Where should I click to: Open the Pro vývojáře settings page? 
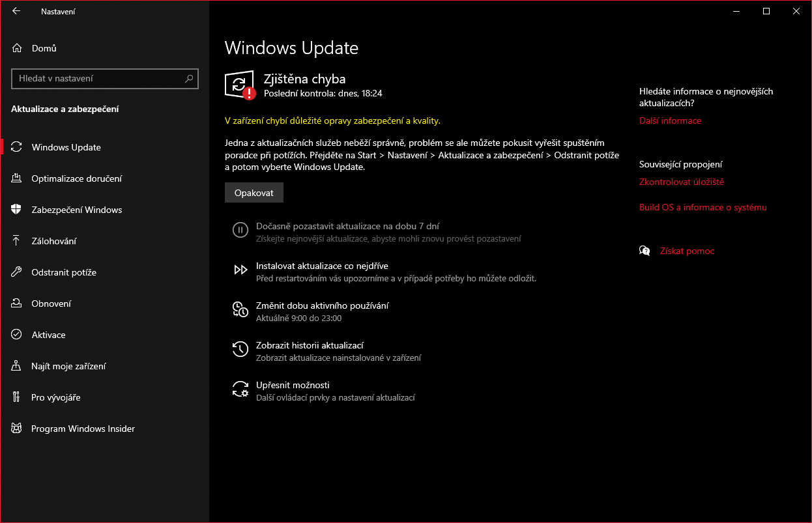click(56, 397)
